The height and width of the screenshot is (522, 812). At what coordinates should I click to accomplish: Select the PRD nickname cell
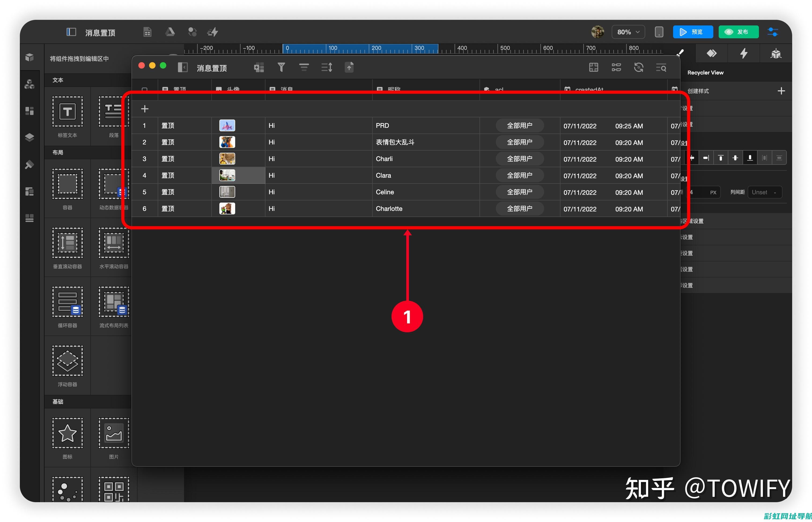[x=426, y=125]
